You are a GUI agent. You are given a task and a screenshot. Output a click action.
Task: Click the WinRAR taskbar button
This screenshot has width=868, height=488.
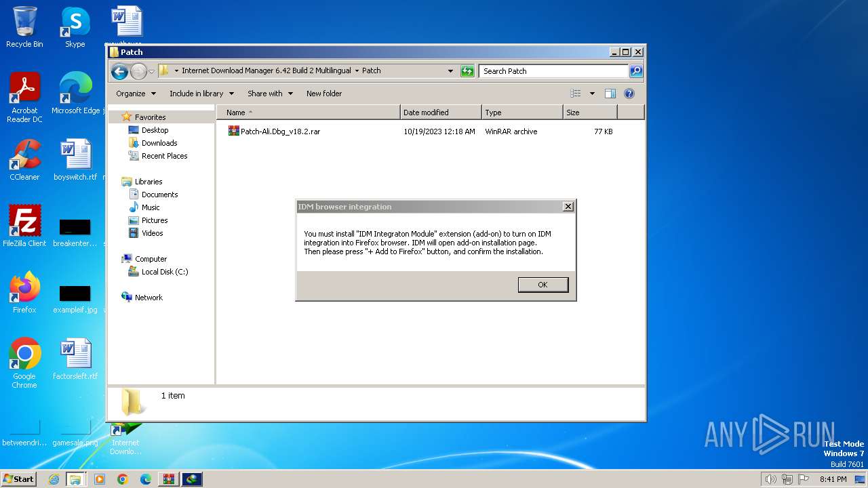coord(168,479)
